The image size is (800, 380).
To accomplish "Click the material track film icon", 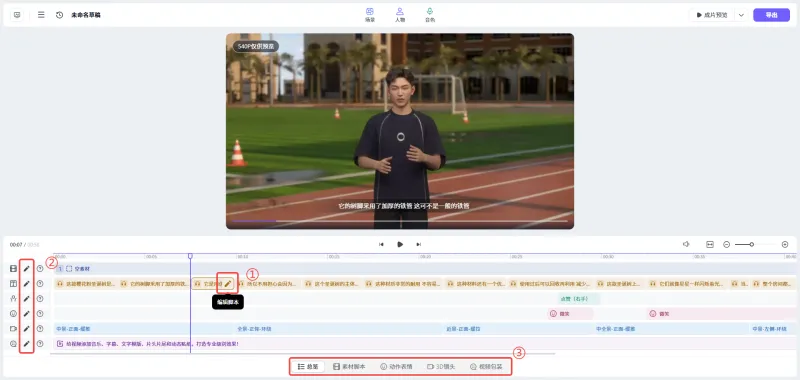I will click(13, 268).
